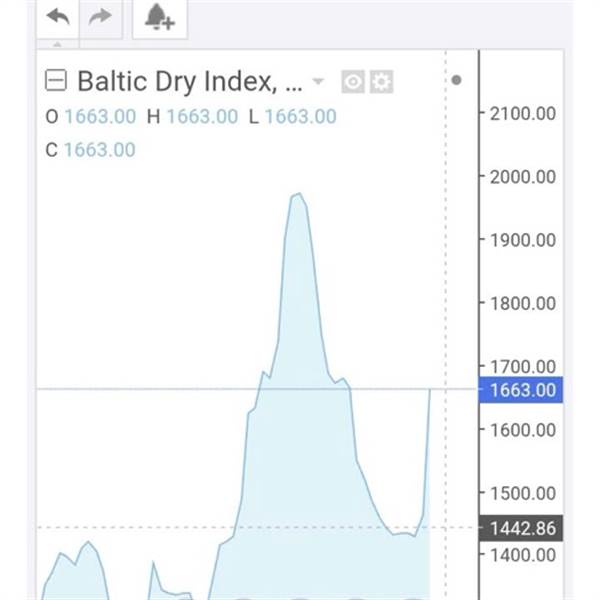Click the chart peak near 1970

point(299,194)
